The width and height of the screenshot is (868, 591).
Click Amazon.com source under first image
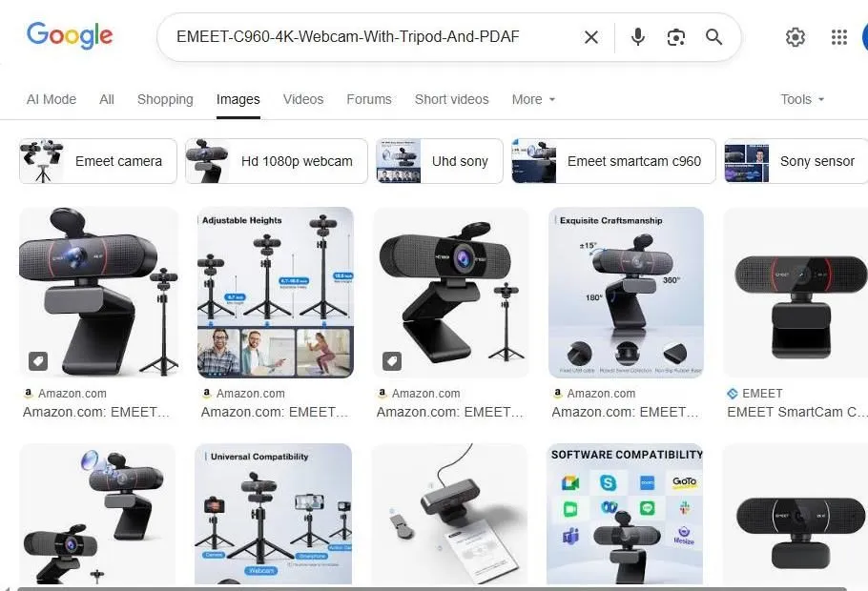point(72,394)
